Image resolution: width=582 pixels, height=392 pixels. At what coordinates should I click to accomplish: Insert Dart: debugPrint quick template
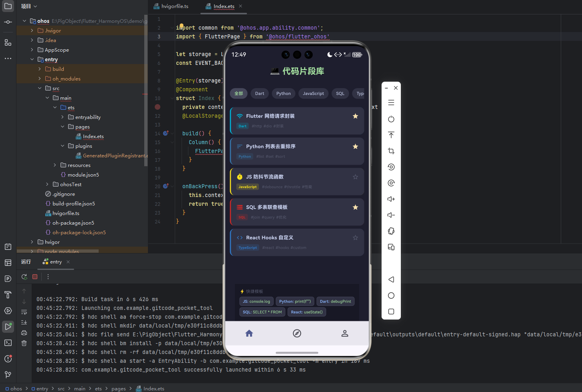pyautogui.click(x=335, y=302)
